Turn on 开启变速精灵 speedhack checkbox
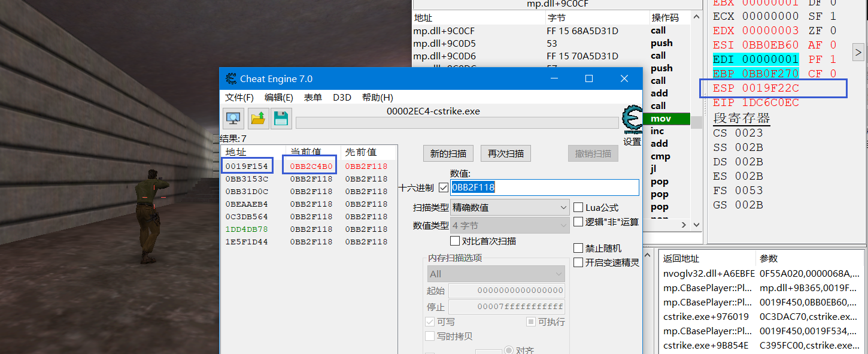This screenshot has height=354, width=868. pos(578,262)
